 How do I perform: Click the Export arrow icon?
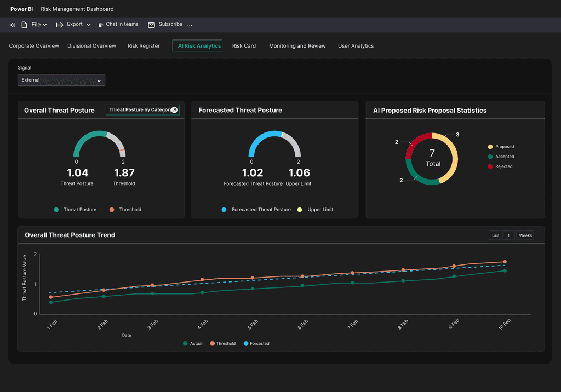60,25
